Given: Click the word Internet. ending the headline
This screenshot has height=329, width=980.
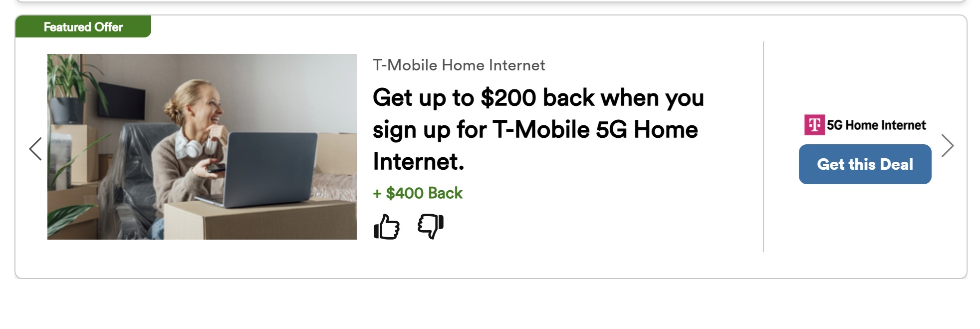Looking at the screenshot, I should [418, 162].
